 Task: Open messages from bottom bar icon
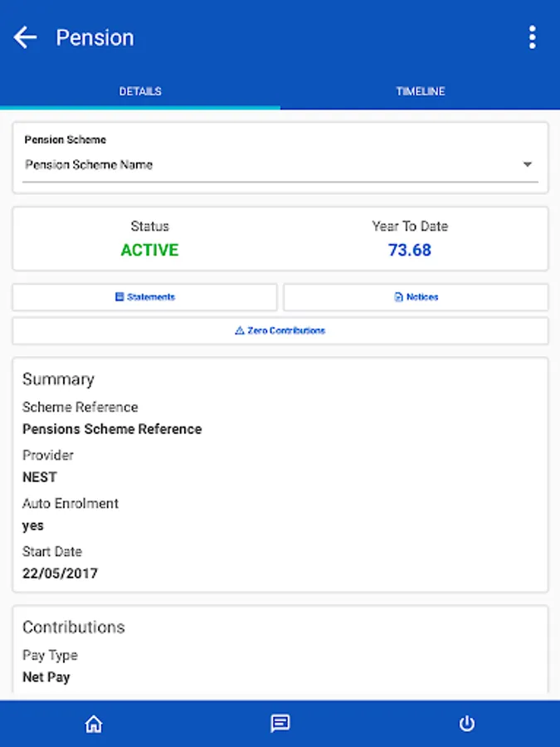(280, 724)
